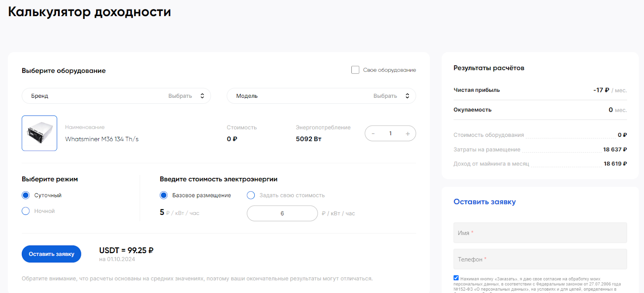Viewport: 644px width, 293px height.
Task: Click the quantity value in the stepper
Action: pos(390,134)
